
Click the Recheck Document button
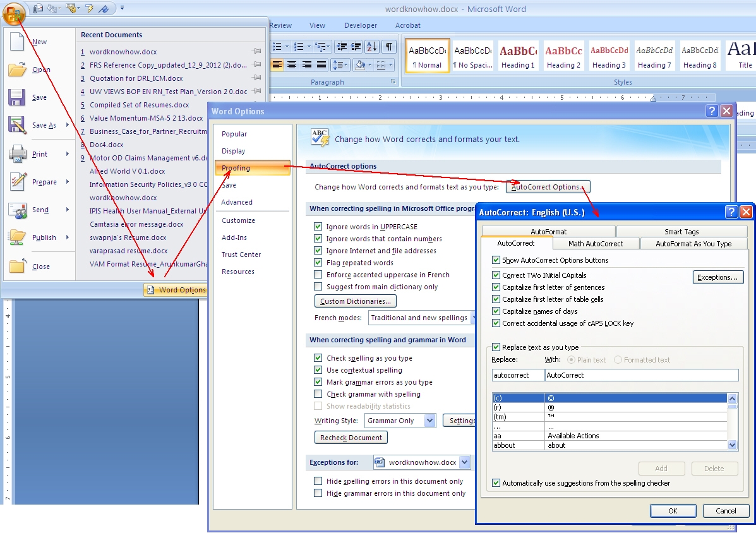click(351, 438)
